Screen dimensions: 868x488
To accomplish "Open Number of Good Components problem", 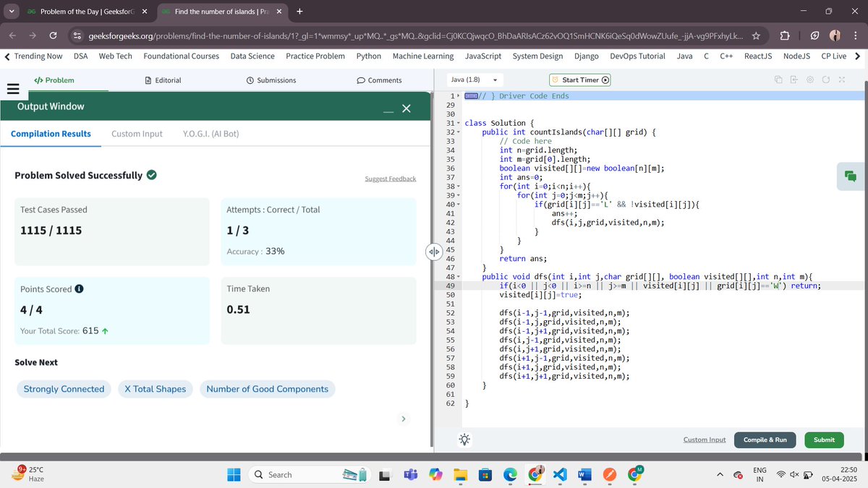I will (x=267, y=389).
